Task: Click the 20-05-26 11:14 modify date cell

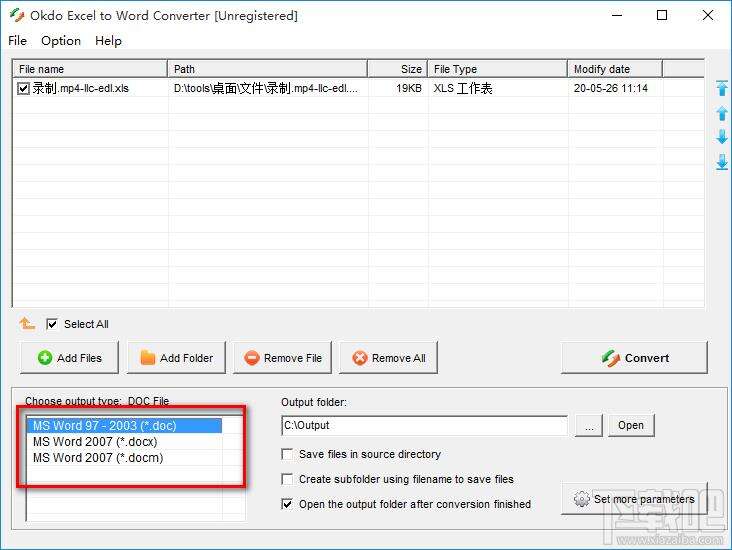Action: coord(611,88)
